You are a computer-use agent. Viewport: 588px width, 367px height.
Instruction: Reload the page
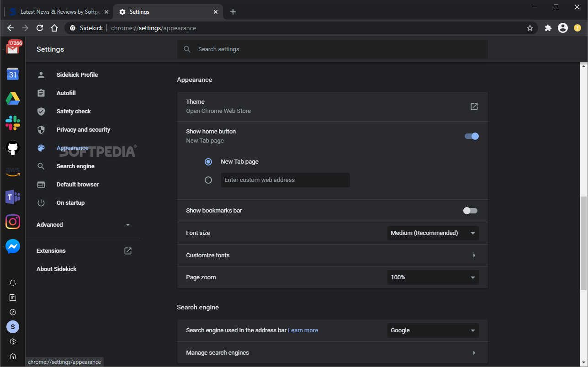40,28
